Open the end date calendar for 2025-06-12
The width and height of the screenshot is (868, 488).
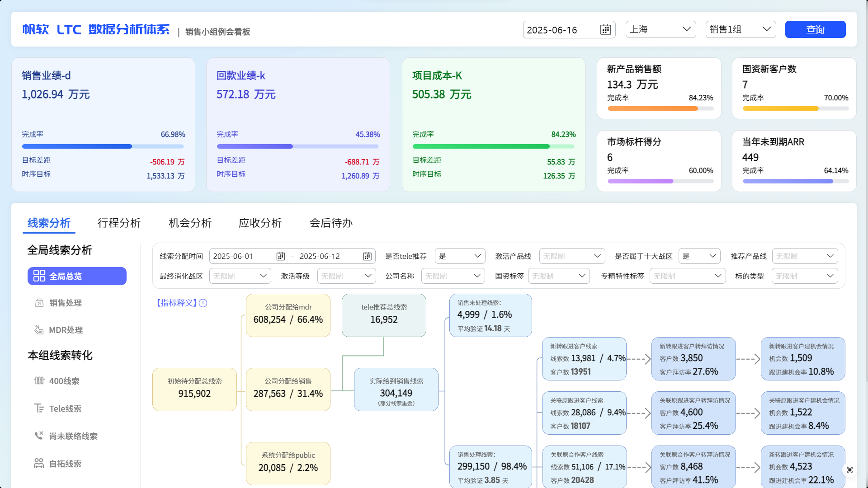[x=367, y=257]
